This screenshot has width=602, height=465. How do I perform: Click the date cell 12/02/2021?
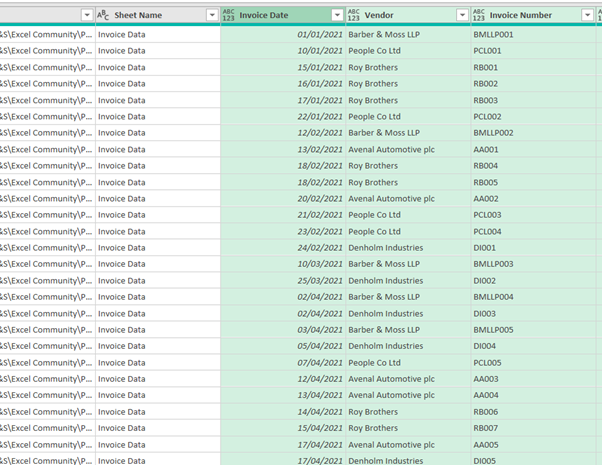(283, 133)
